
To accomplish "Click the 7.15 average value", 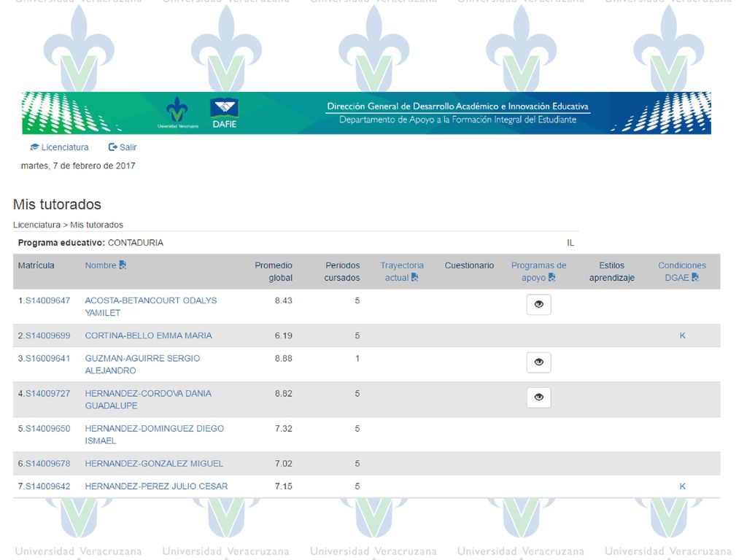I will (x=284, y=486).
